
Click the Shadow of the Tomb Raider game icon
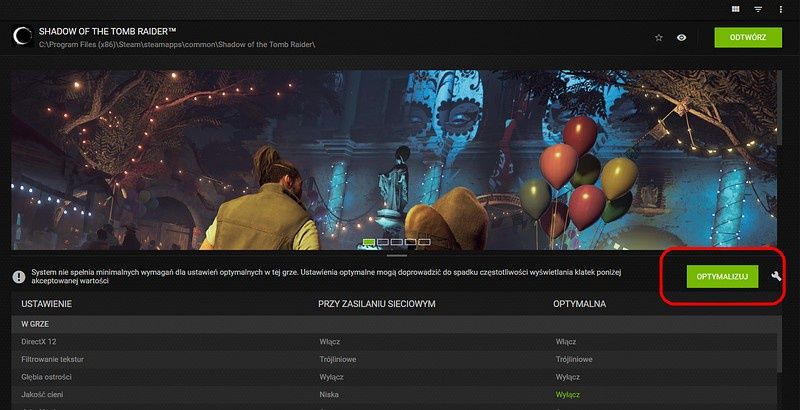tap(22, 36)
